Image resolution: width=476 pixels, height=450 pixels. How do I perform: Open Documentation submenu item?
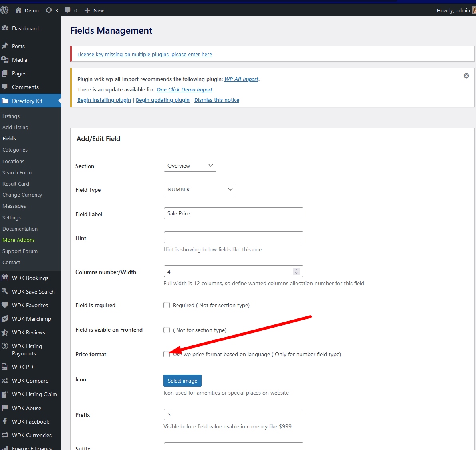tap(20, 229)
